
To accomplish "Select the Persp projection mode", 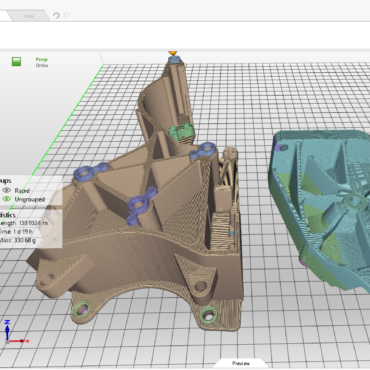I will pyautogui.click(x=42, y=59).
